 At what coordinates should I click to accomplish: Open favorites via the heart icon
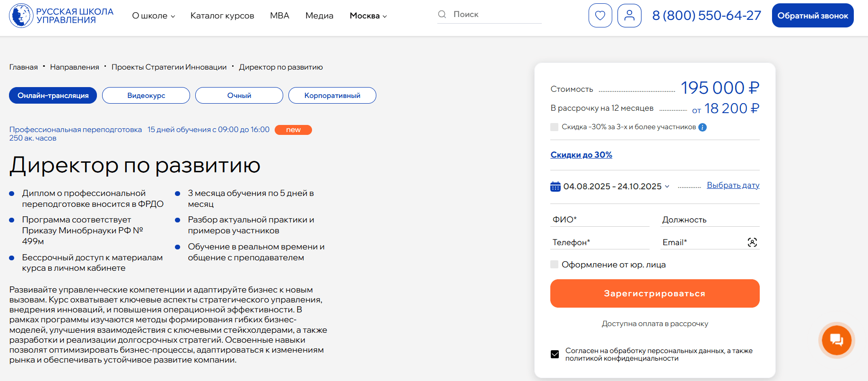600,16
